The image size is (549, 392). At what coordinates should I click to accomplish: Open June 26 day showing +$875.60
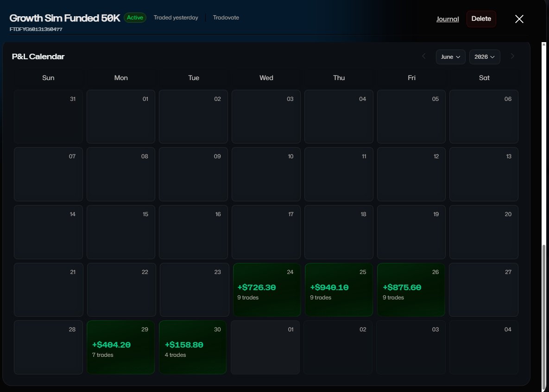pos(411,290)
